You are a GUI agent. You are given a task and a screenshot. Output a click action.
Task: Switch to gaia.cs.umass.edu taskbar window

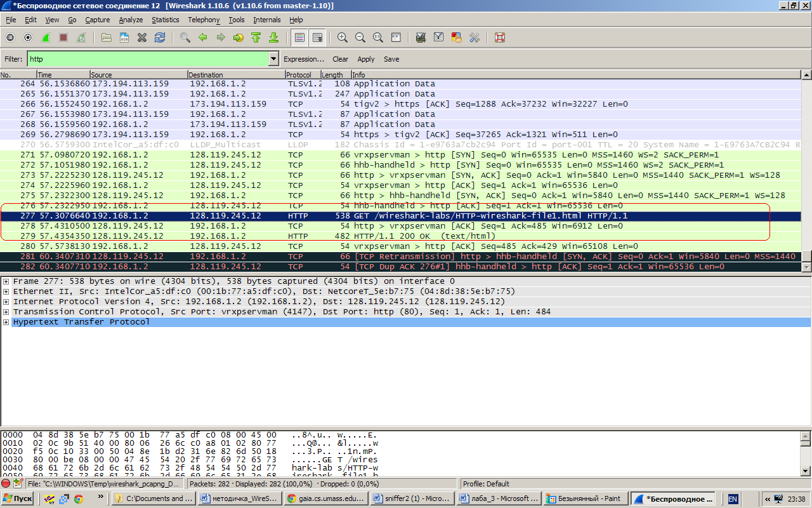[x=326, y=498]
